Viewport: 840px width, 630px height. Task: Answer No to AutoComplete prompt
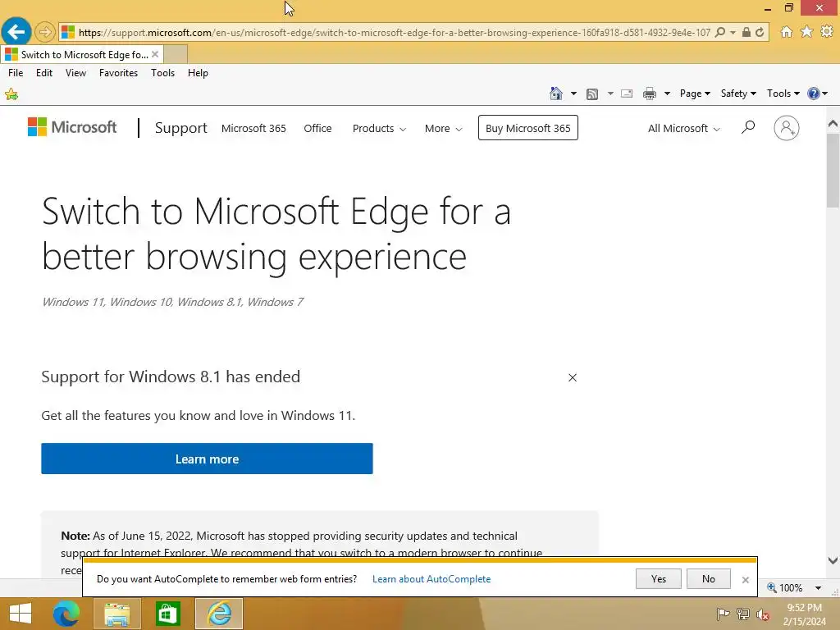tap(708, 578)
